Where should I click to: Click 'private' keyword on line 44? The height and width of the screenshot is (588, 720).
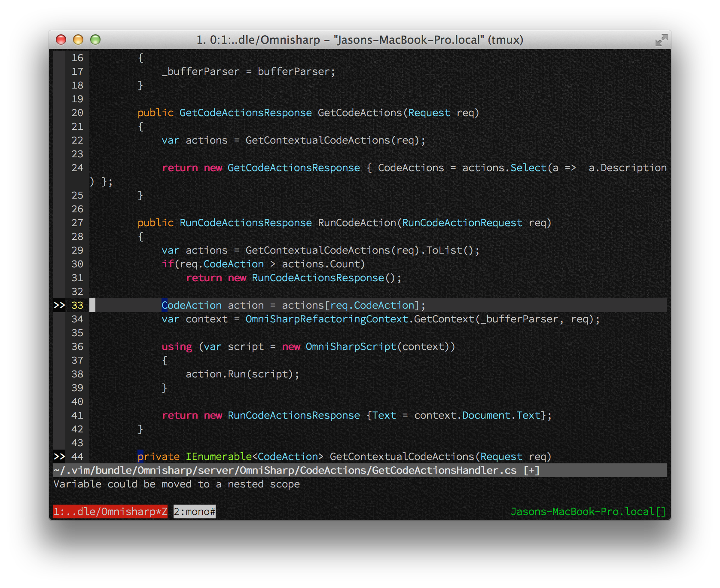point(159,456)
